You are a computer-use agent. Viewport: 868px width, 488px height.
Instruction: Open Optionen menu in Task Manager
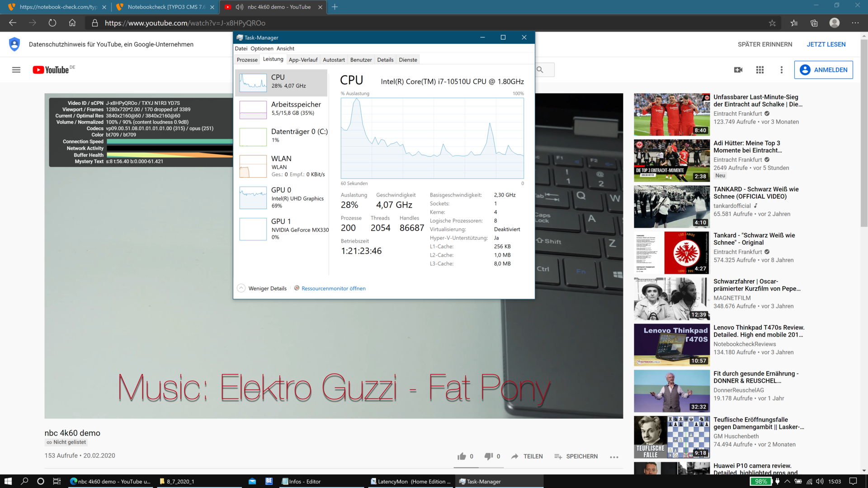pyautogui.click(x=262, y=48)
